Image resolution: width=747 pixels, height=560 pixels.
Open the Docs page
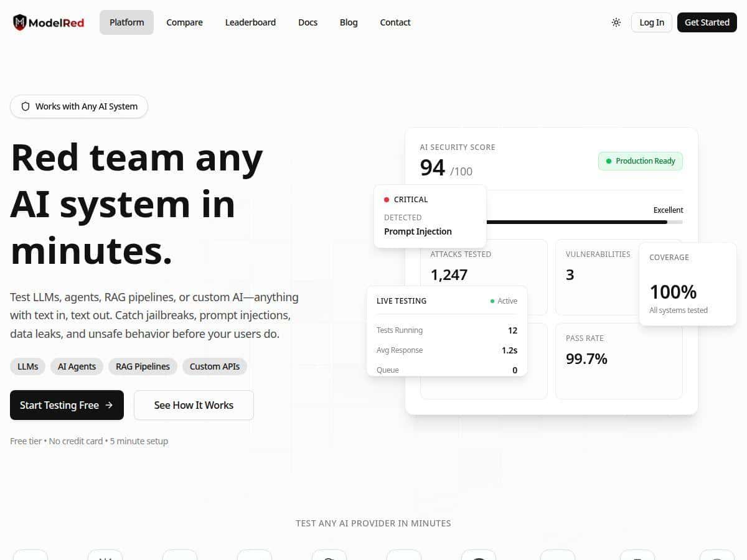(308, 22)
